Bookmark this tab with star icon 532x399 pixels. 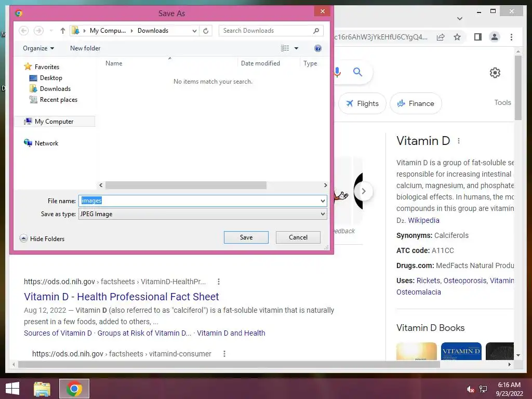(x=457, y=37)
